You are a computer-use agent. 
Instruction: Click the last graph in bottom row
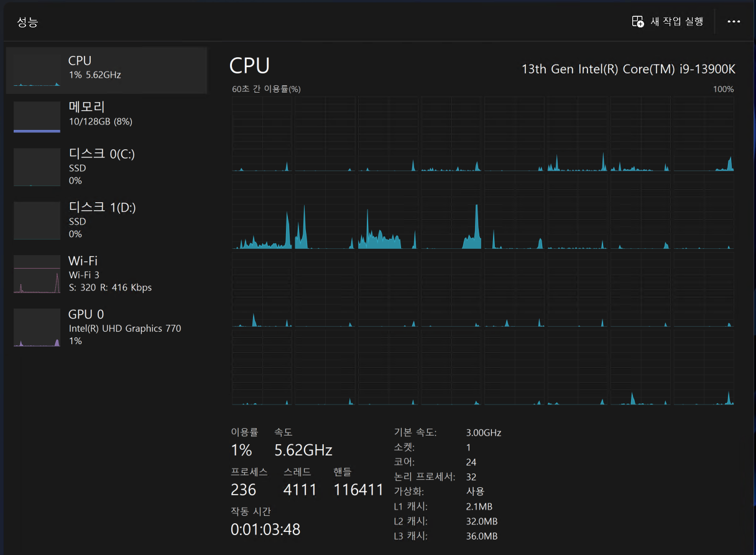[x=704, y=367]
